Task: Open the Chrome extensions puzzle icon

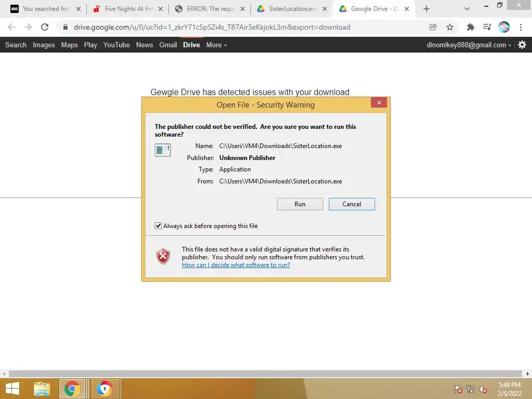Action: (470, 27)
